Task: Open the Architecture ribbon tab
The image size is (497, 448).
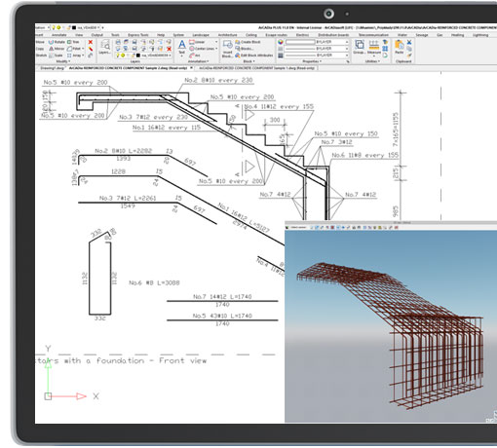Action: click(x=227, y=35)
